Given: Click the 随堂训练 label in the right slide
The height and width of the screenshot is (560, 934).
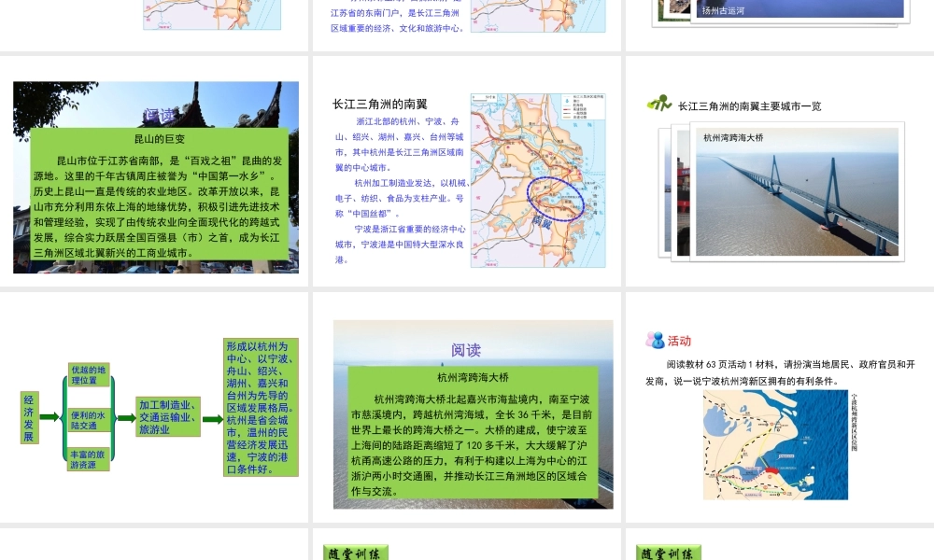Looking at the screenshot, I should 668,553.
